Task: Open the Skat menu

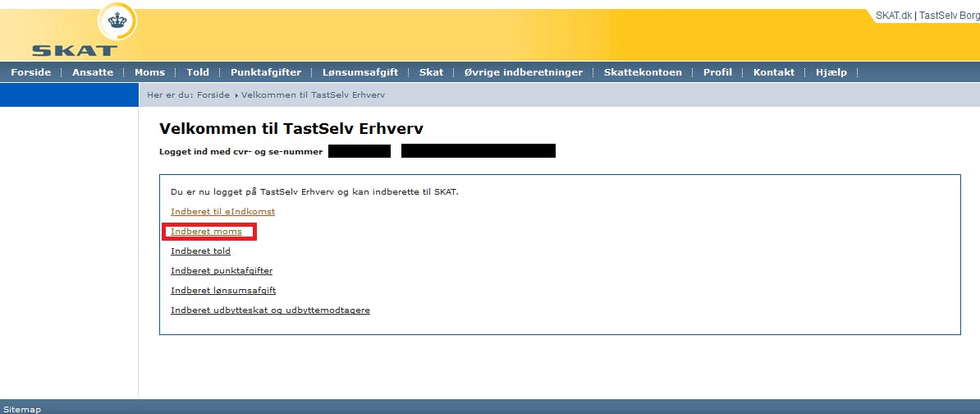Action: click(431, 72)
